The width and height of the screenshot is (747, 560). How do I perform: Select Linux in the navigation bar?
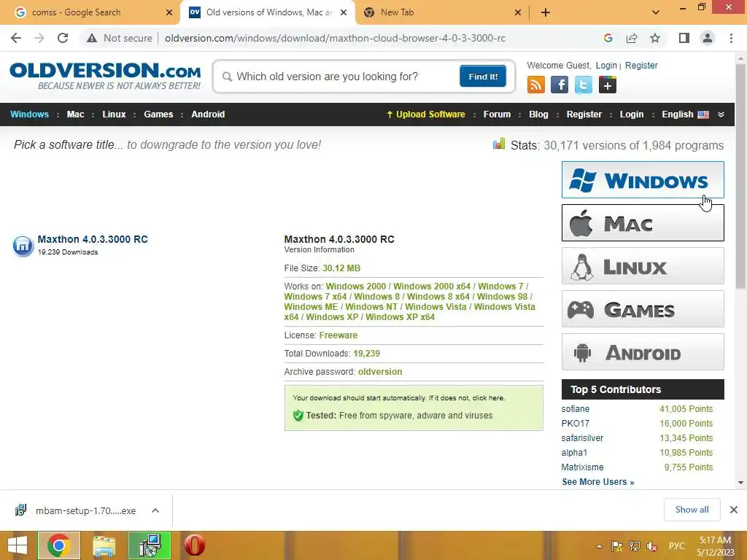pyautogui.click(x=114, y=114)
